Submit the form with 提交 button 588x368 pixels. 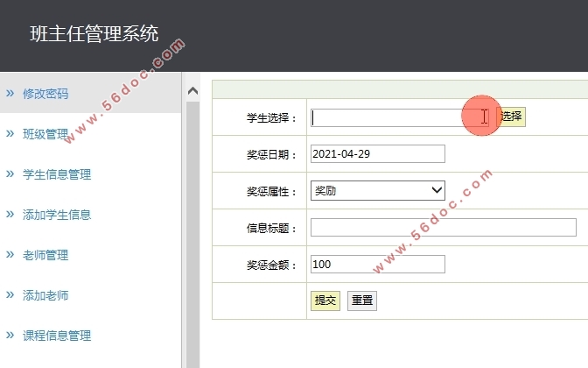tap(325, 301)
